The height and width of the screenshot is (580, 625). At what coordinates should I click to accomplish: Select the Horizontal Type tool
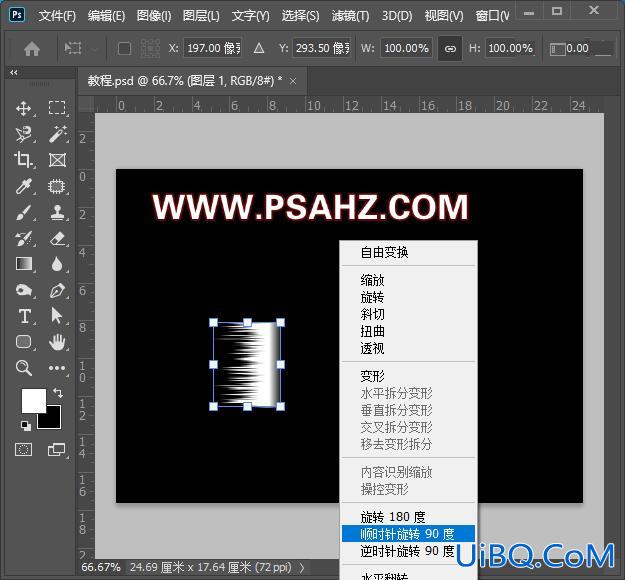pyautogui.click(x=24, y=316)
